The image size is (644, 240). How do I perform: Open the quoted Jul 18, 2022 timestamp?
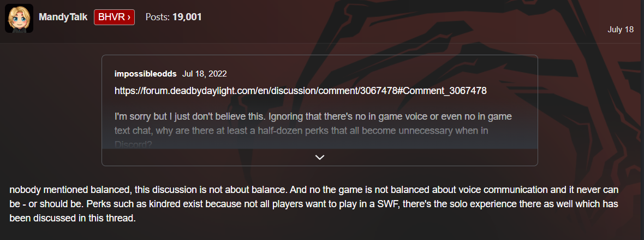205,74
